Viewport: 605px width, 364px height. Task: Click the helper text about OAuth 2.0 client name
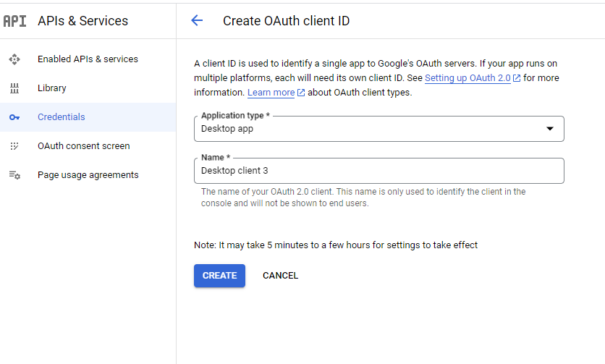coord(363,198)
